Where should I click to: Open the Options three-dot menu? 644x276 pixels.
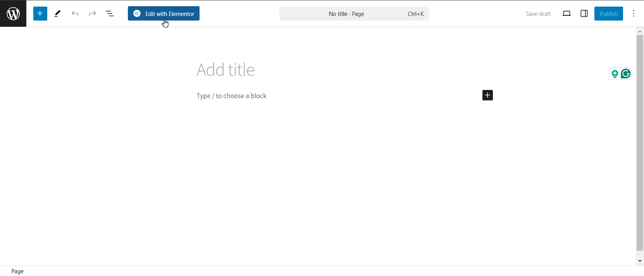tap(634, 14)
